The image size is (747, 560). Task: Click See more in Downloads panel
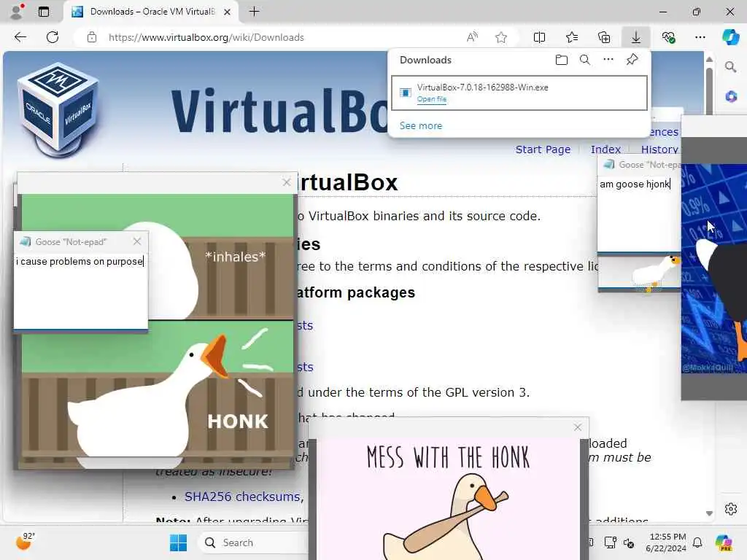421,125
